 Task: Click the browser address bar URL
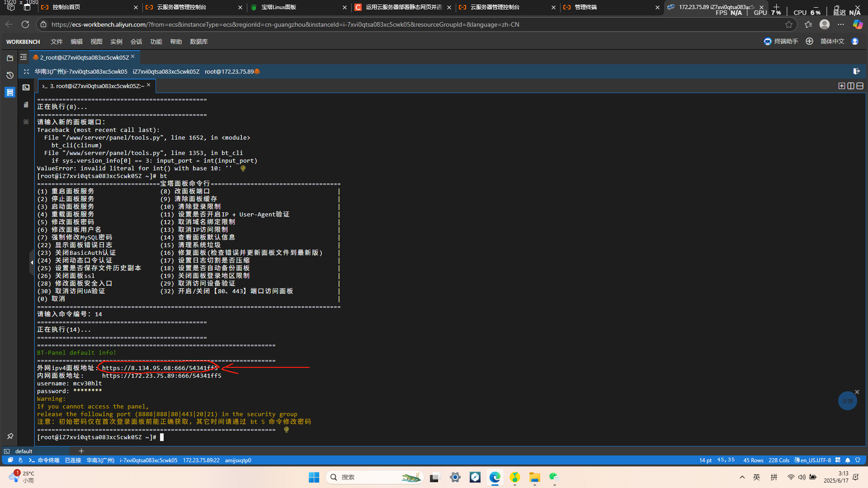[x=285, y=24]
